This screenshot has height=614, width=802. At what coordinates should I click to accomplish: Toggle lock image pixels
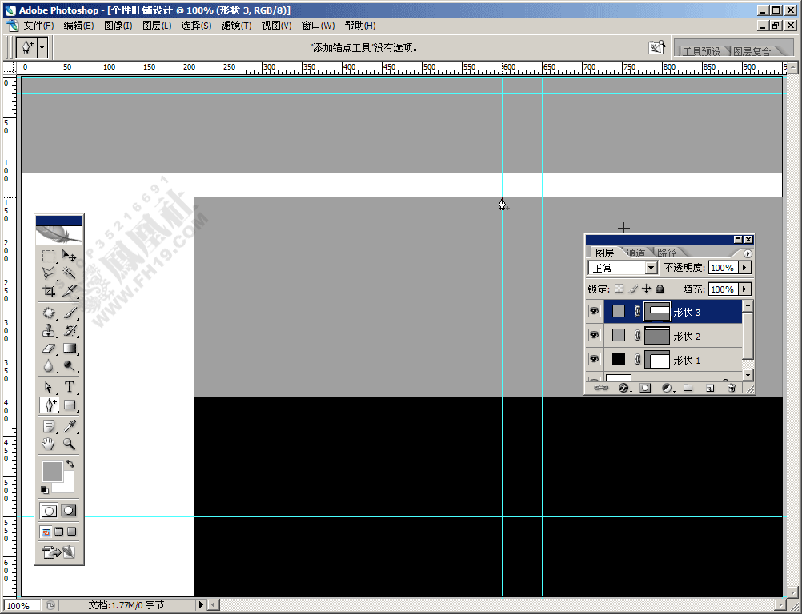[633, 289]
